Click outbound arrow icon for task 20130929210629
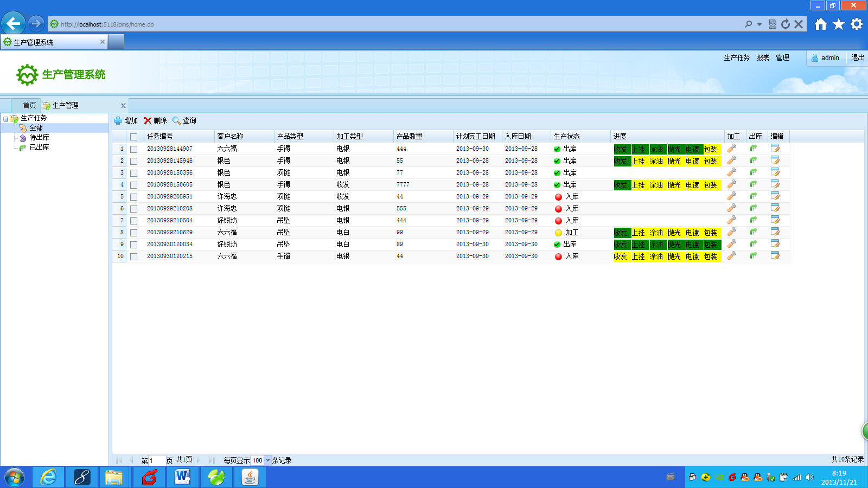 [x=754, y=232]
